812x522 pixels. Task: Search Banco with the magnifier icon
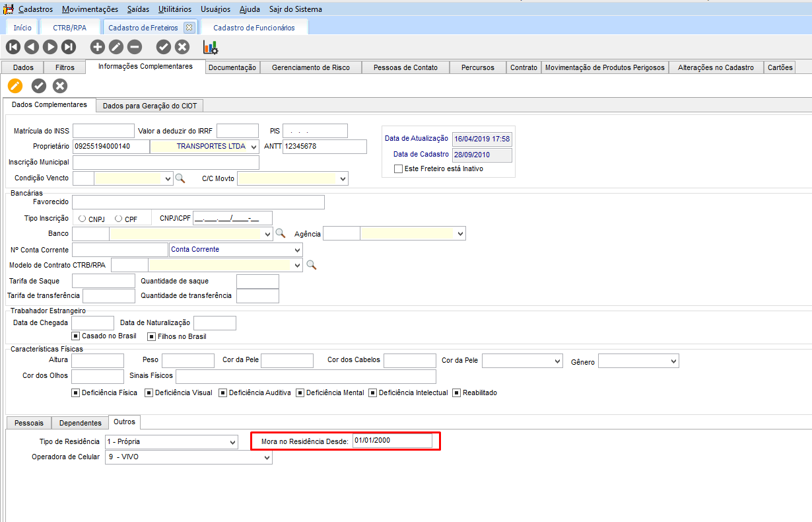tap(281, 233)
